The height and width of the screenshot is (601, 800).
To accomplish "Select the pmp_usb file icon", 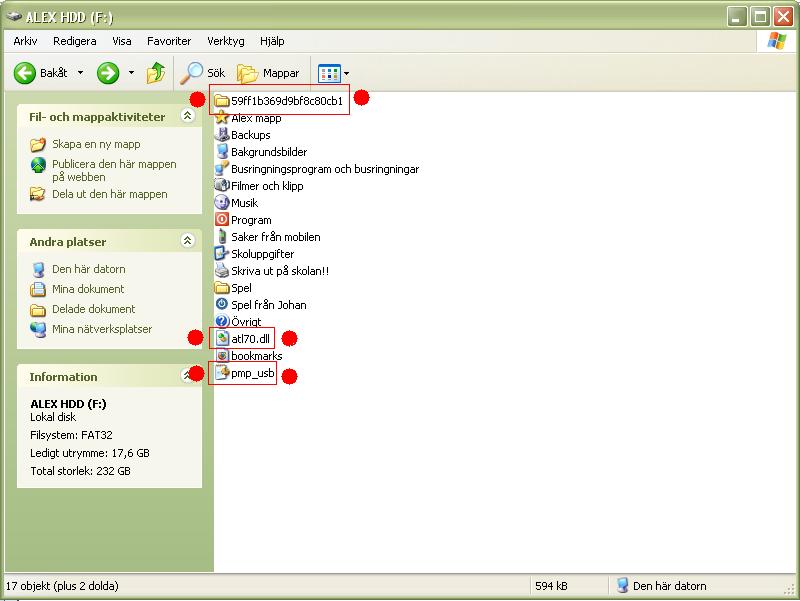I will tap(222, 373).
